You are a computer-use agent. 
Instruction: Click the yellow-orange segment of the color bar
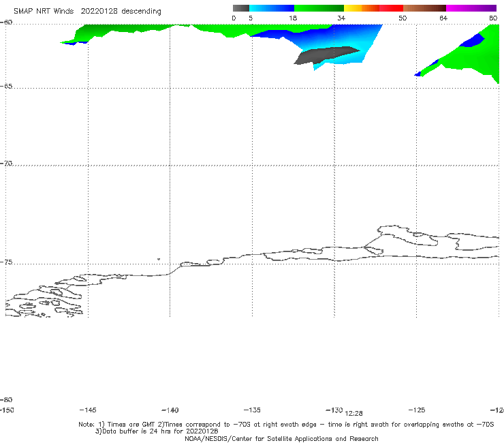coord(361,8)
